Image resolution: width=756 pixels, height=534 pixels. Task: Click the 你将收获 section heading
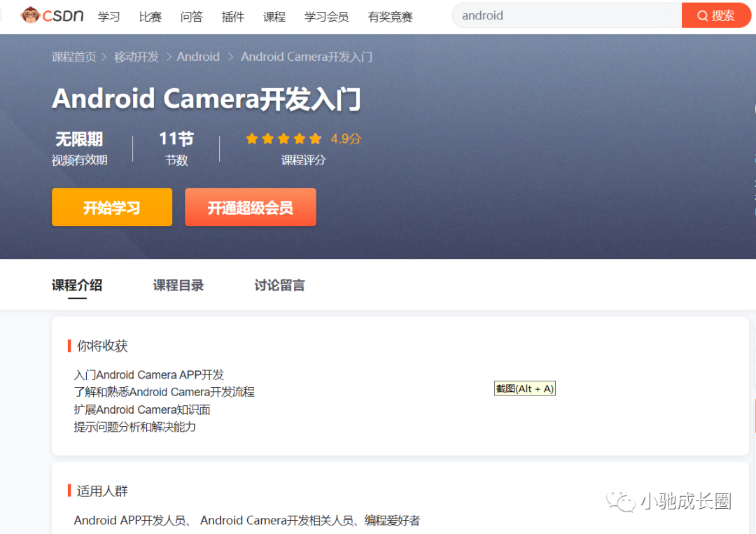[x=102, y=346]
